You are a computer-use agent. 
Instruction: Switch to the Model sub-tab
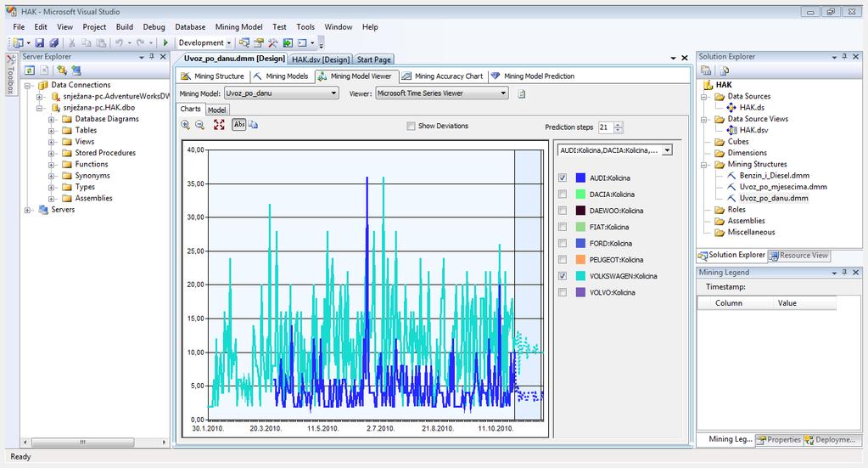click(x=216, y=110)
